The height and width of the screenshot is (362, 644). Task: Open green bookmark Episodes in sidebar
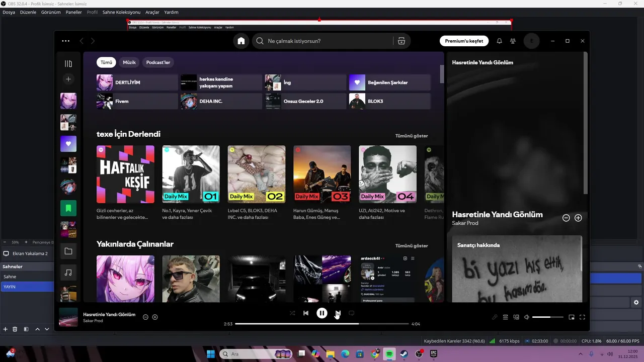(68, 208)
